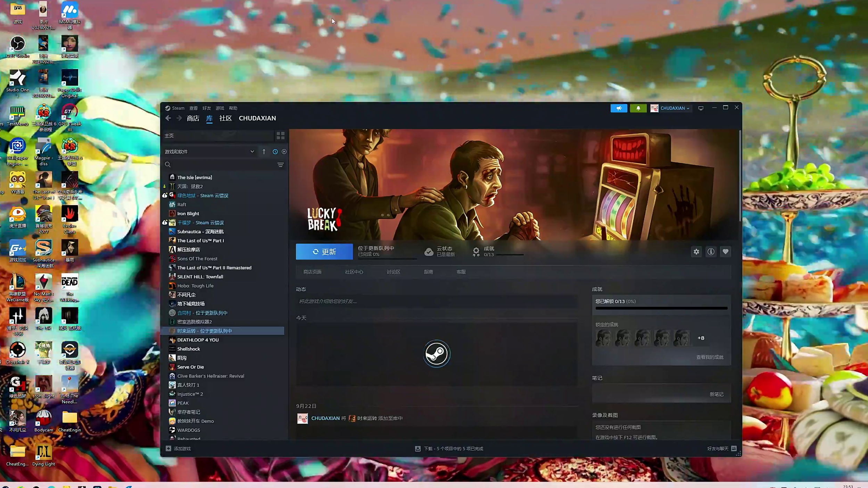Select Raft in the game list
Image resolution: width=868 pixels, height=488 pixels.
tap(182, 205)
